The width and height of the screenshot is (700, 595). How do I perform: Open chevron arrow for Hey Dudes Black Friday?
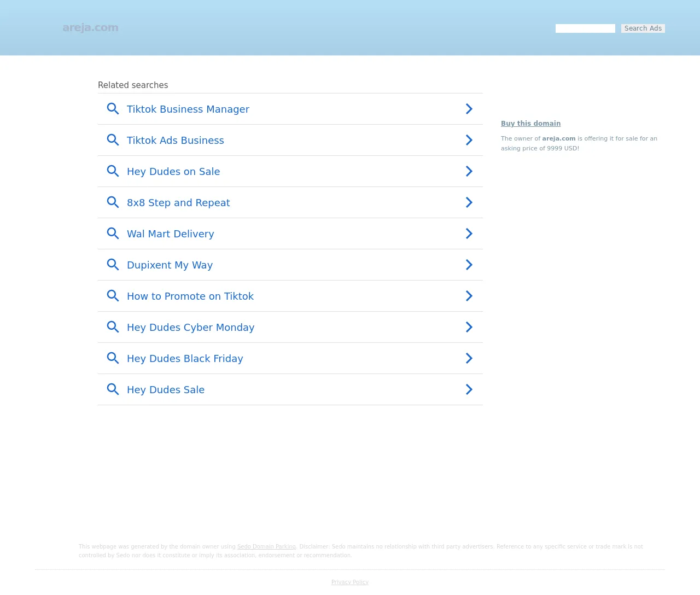[x=469, y=358]
